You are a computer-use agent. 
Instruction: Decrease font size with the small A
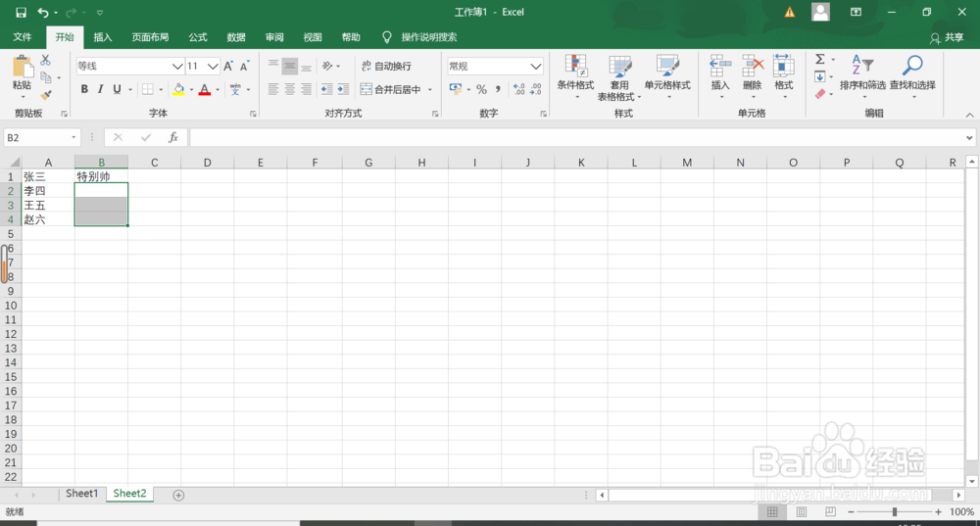click(244, 67)
